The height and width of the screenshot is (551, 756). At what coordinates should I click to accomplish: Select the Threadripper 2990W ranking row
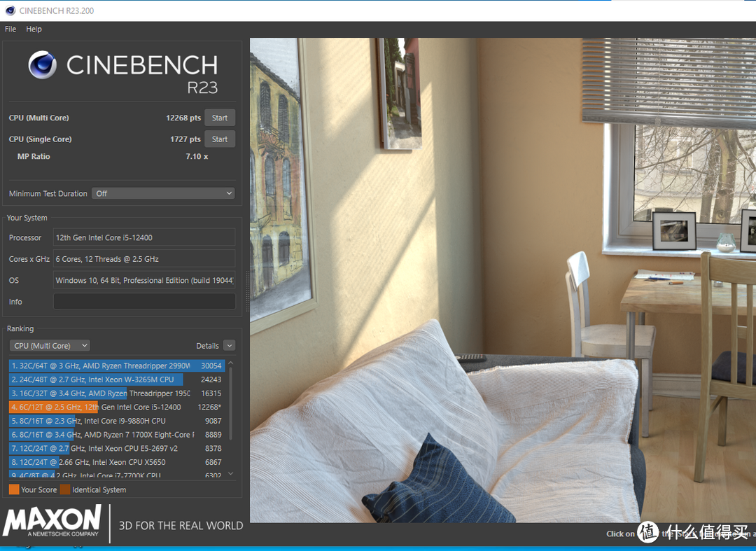click(116, 366)
